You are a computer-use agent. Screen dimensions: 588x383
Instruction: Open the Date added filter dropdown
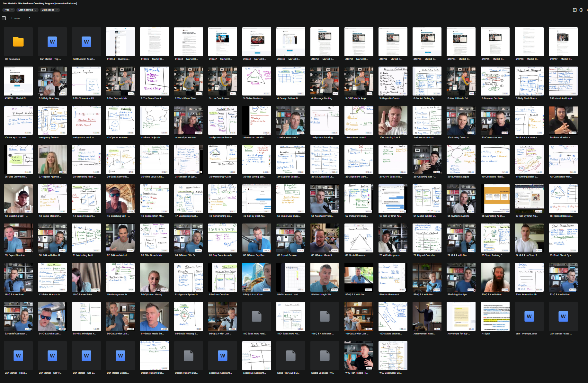49,10
